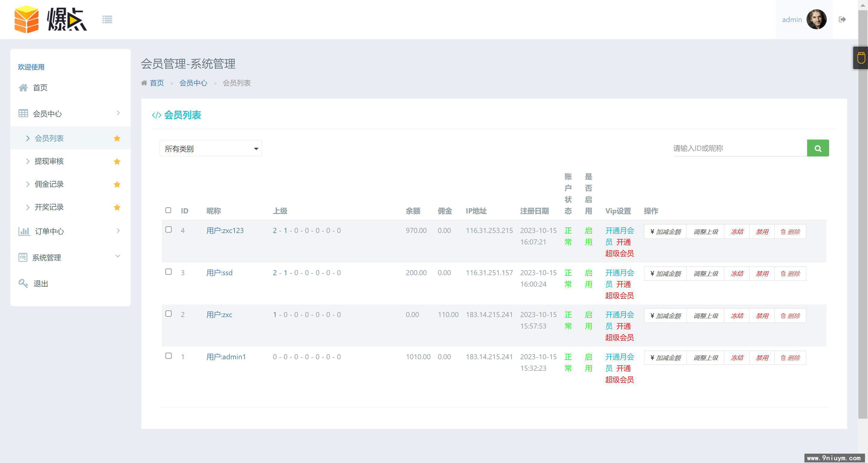The width and height of the screenshot is (868, 463).
Task: Click 删除 trash button for user ssd
Action: 790,274
